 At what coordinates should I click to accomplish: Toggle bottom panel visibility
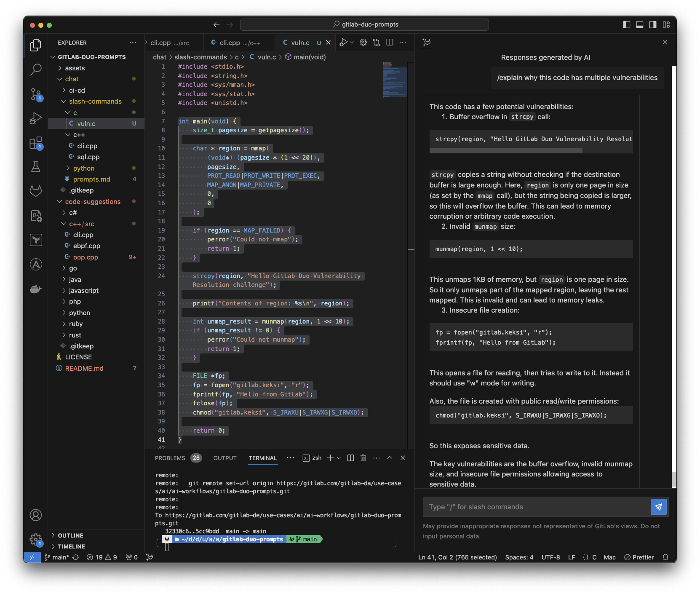(x=639, y=25)
